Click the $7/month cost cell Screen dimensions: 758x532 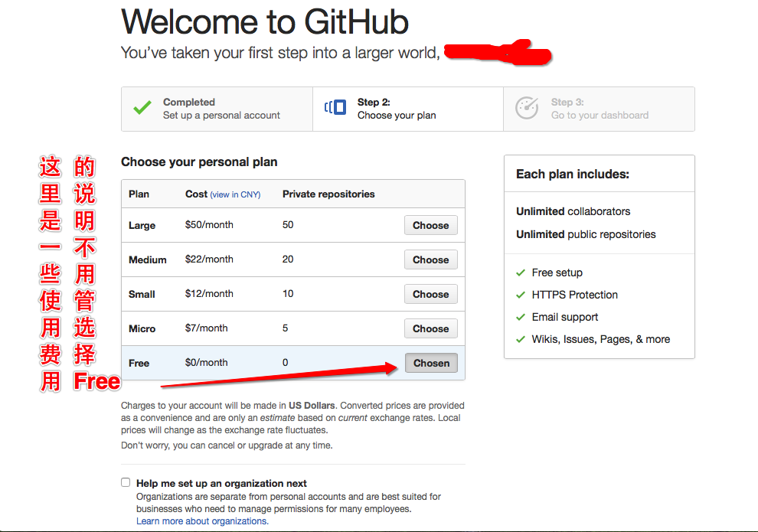click(207, 328)
